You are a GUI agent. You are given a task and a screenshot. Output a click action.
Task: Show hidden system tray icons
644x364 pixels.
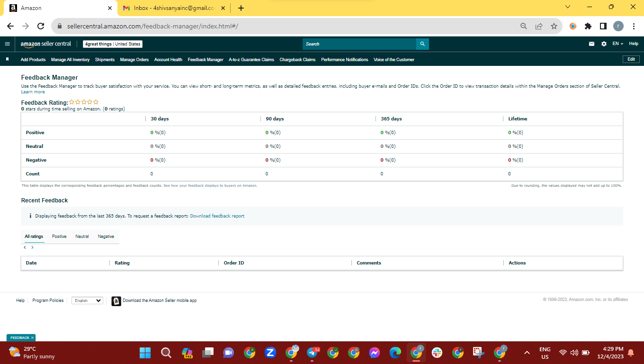click(x=527, y=353)
